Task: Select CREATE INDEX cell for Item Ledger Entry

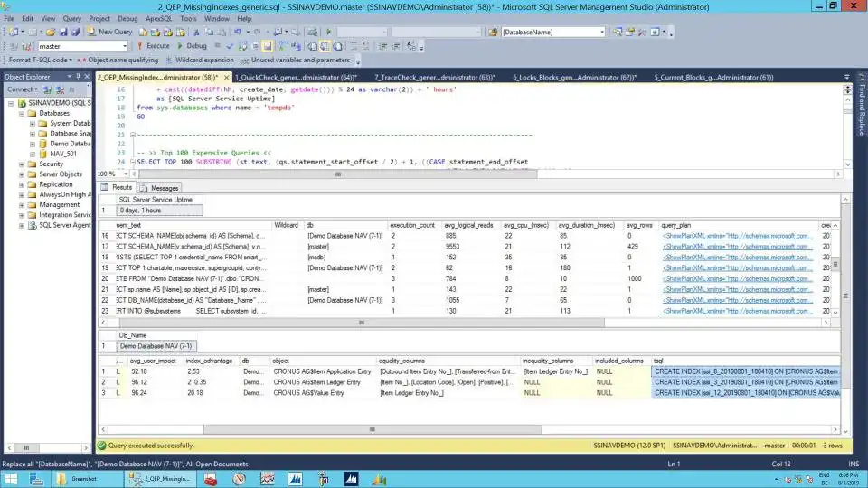Action: point(746,382)
